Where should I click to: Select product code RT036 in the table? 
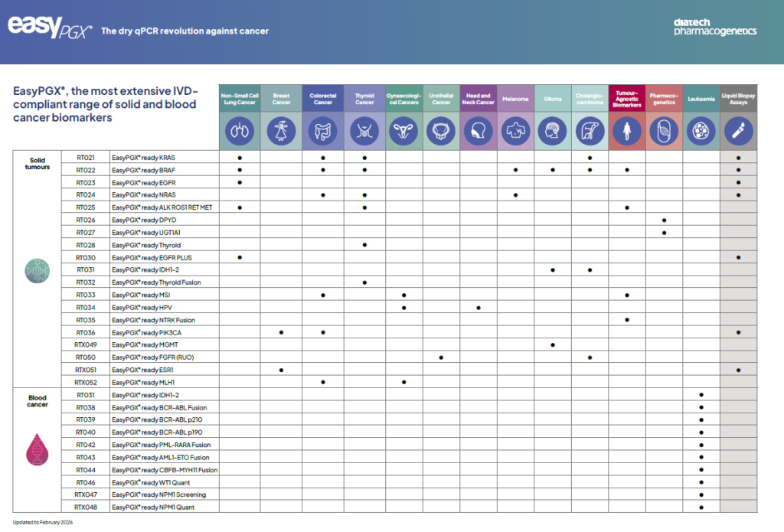coord(86,332)
